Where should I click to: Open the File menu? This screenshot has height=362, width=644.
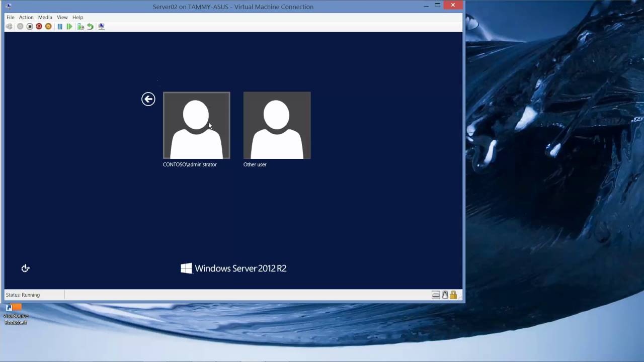pos(10,17)
